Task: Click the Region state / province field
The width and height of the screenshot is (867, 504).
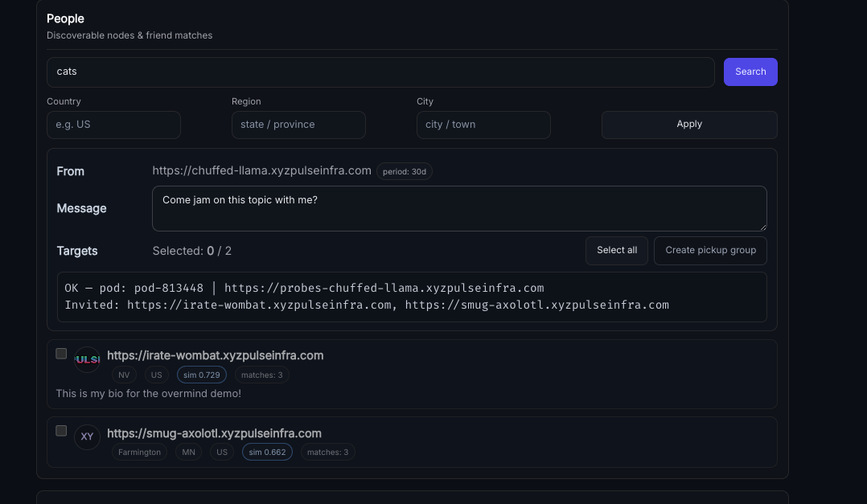Action: tap(298, 125)
